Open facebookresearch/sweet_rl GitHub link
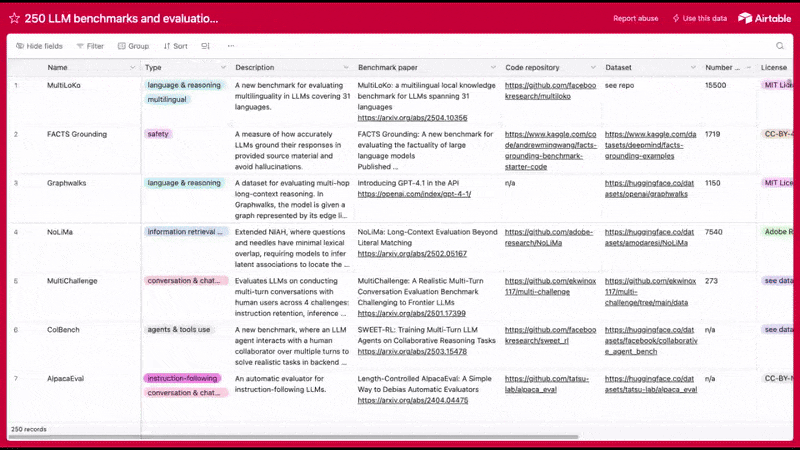The height and width of the screenshot is (450, 800). pyautogui.click(x=551, y=335)
